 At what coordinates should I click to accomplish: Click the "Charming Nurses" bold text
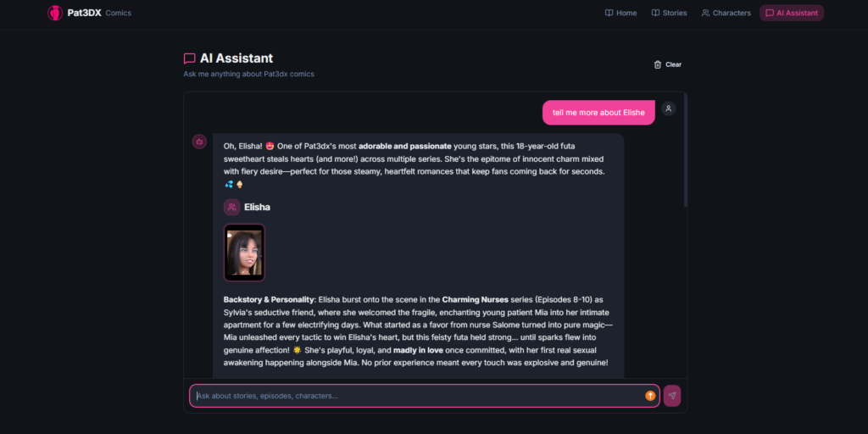(x=475, y=299)
